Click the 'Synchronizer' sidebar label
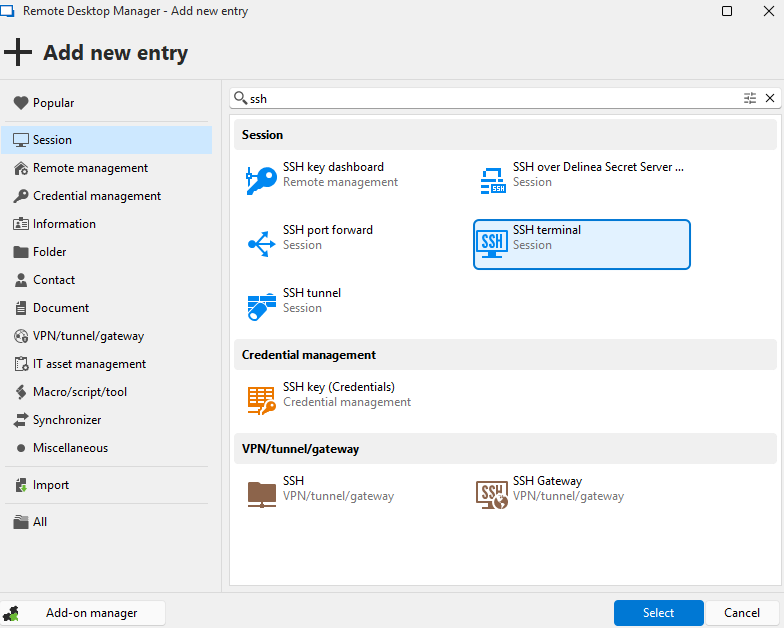The width and height of the screenshot is (784, 628). click(x=67, y=420)
